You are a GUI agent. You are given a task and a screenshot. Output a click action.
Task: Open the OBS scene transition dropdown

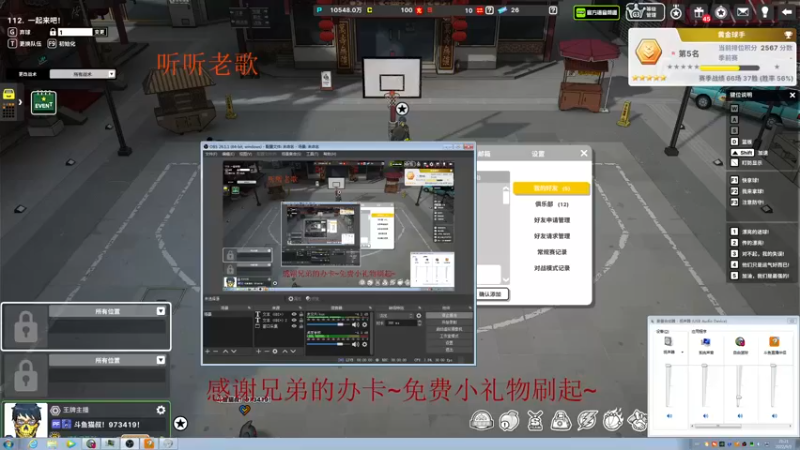(396, 316)
